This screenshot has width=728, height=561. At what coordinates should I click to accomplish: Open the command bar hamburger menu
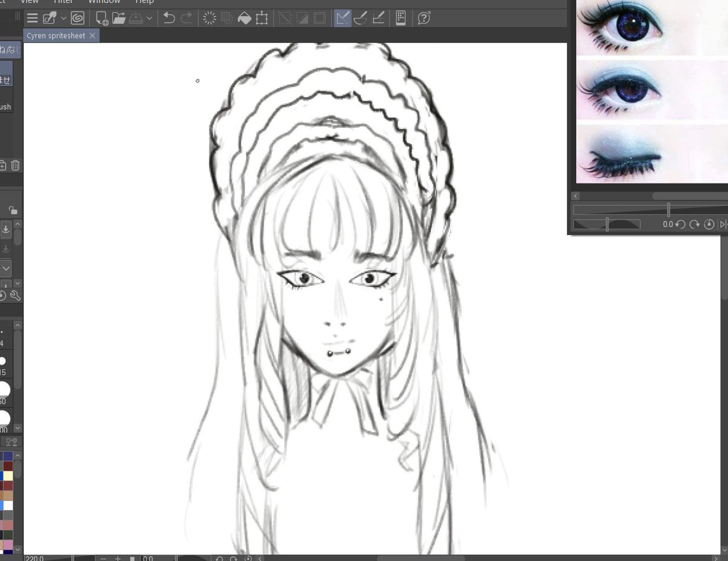click(33, 18)
